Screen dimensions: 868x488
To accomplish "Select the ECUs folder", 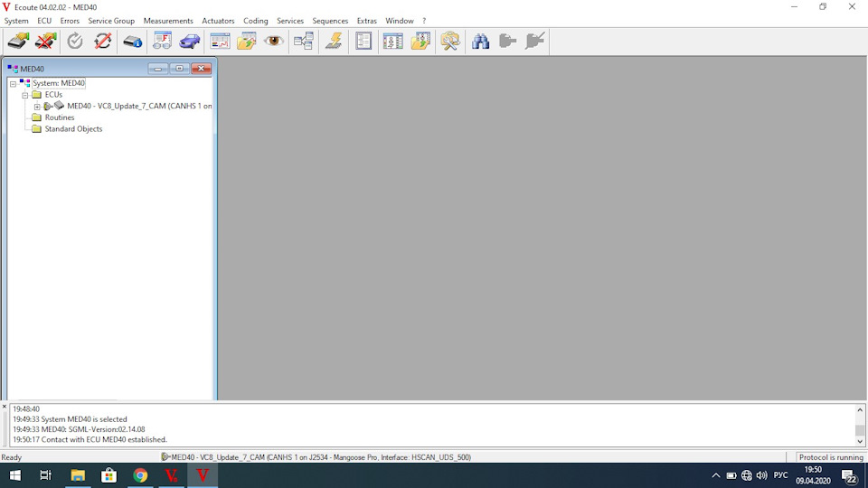I will tap(53, 95).
